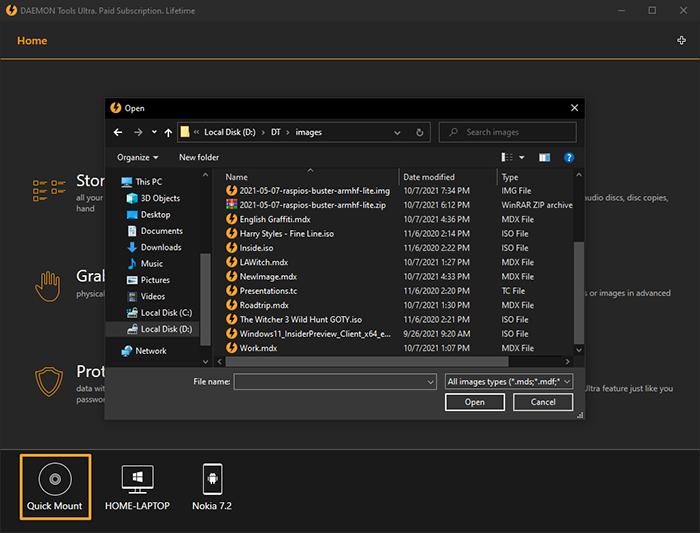The width and height of the screenshot is (700, 533).
Task: Open the File name dropdown arrow
Action: pyautogui.click(x=432, y=381)
